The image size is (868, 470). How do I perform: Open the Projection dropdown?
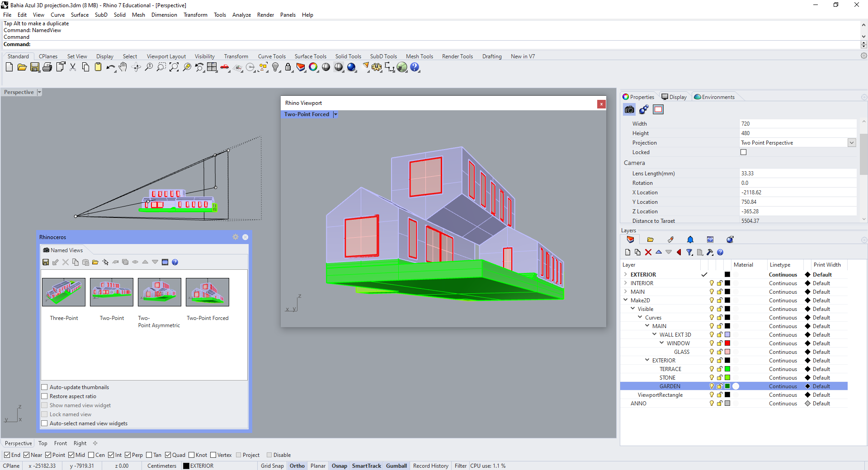[852, 143]
